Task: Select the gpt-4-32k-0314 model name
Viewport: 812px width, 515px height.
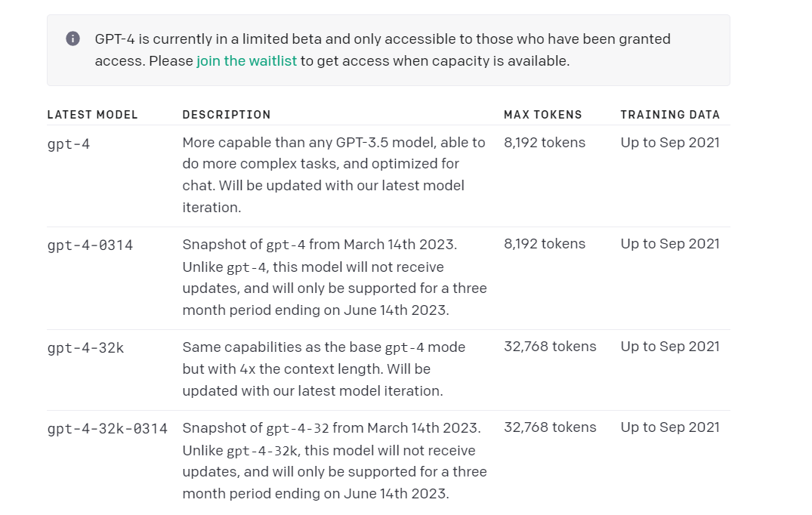Action: (x=107, y=429)
